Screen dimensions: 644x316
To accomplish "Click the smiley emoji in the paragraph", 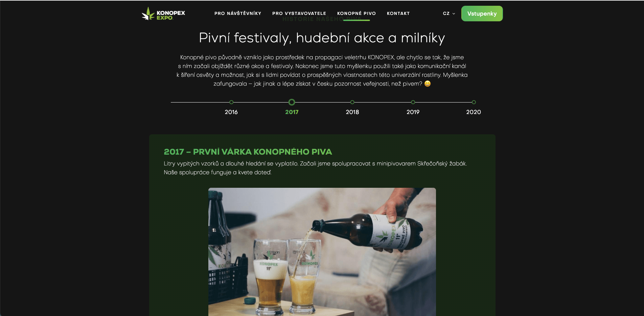I will click(x=428, y=84).
